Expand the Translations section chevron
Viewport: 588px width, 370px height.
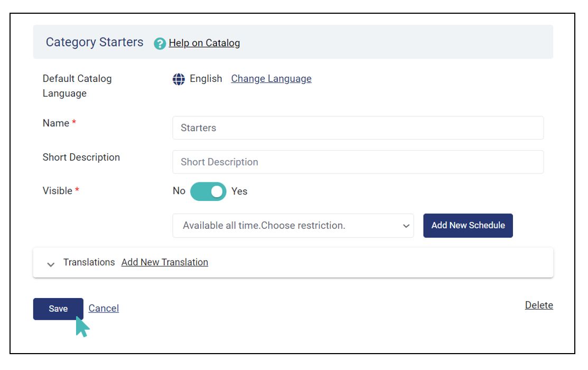click(x=51, y=264)
